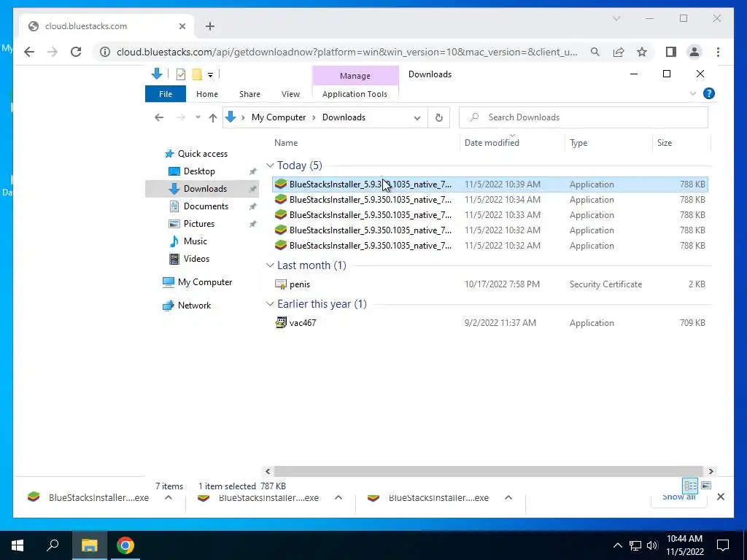This screenshot has height=560, width=747.
Task: Sort by Date modified column
Action: click(492, 143)
